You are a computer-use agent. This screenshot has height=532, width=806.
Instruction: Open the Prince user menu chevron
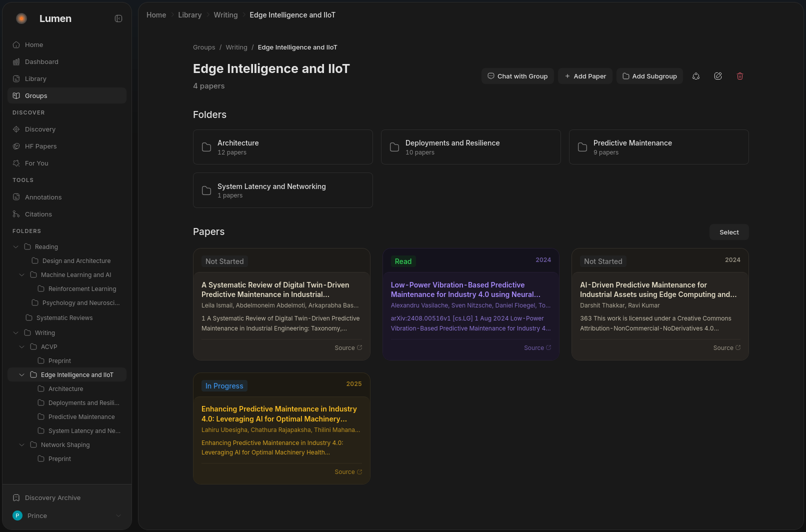118,515
